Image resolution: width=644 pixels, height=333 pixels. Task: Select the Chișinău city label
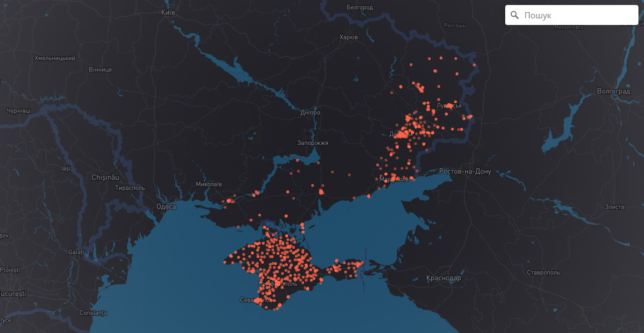tap(105, 177)
